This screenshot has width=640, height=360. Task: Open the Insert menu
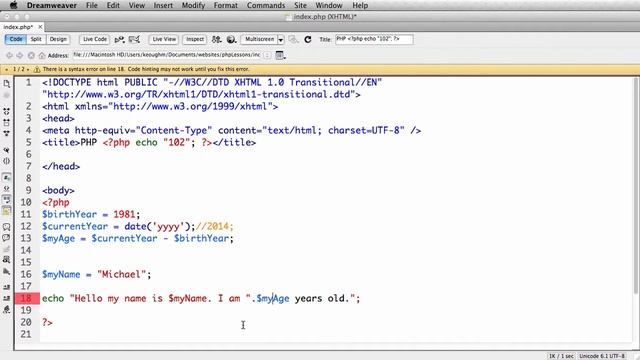pyautogui.click(x=163, y=5)
